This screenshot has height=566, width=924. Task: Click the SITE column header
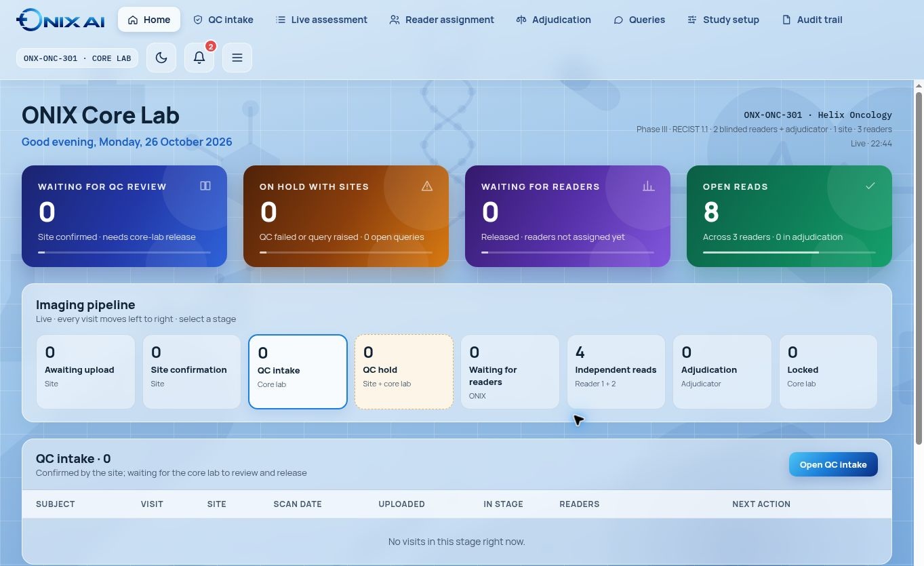[217, 504]
